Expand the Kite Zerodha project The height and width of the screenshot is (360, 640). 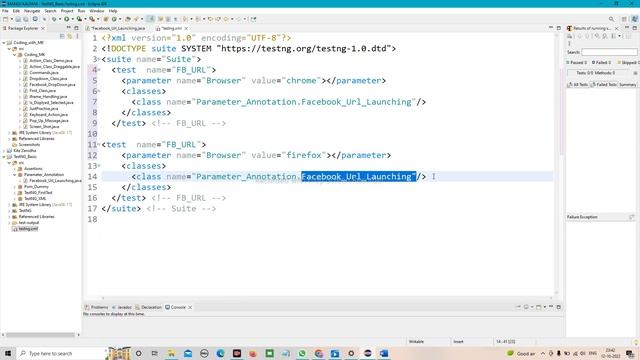point(4,151)
